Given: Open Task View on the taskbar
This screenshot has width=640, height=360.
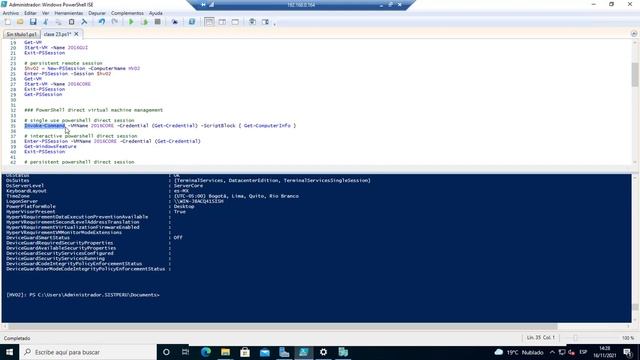Looking at the screenshot, I should 185,352.
